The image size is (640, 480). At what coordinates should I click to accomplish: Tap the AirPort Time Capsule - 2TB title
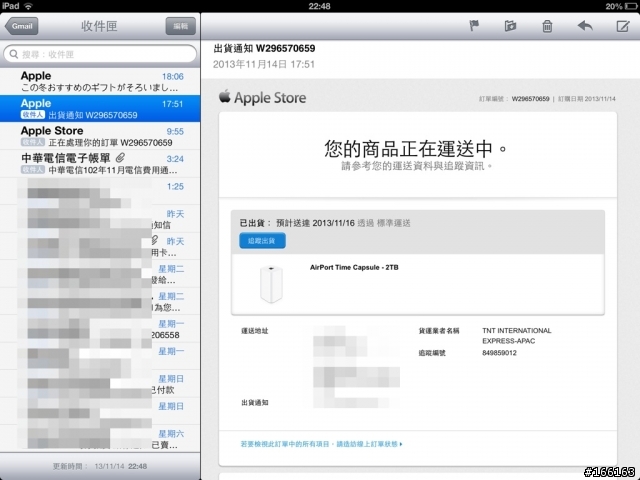pyautogui.click(x=354, y=267)
